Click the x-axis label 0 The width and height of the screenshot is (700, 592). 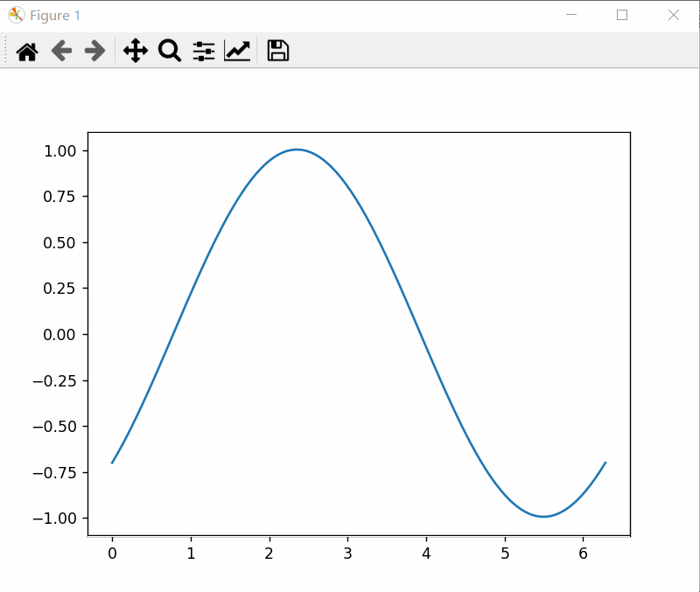tap(113, 554)
